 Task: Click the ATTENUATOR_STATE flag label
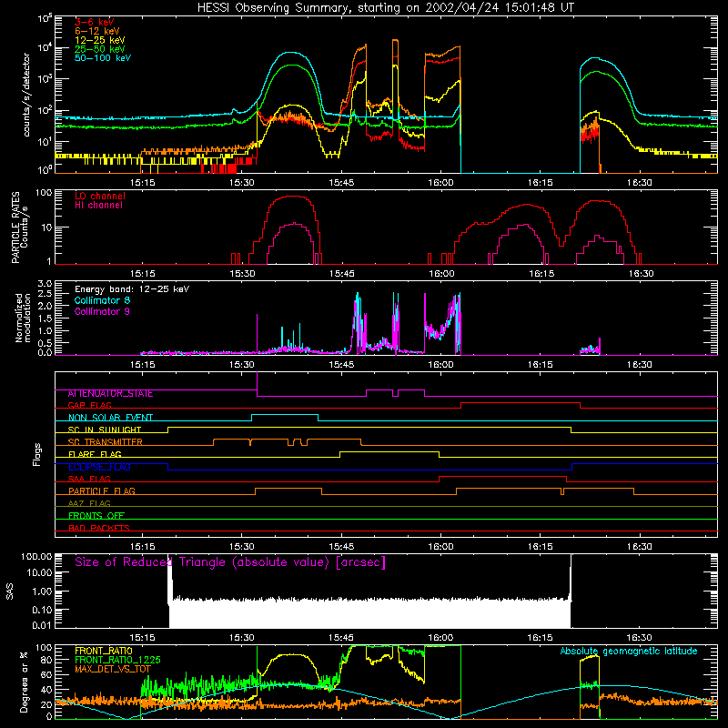110,393
